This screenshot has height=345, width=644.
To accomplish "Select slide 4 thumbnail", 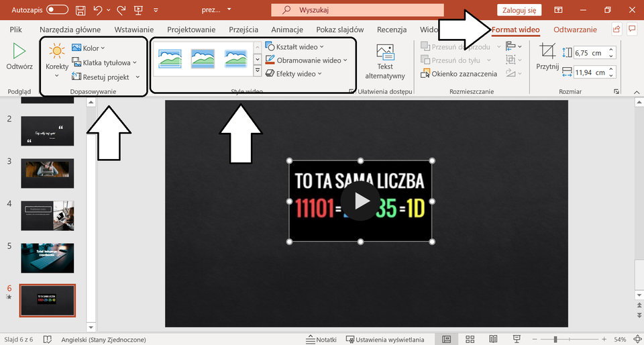I will [x=48, y=215].
